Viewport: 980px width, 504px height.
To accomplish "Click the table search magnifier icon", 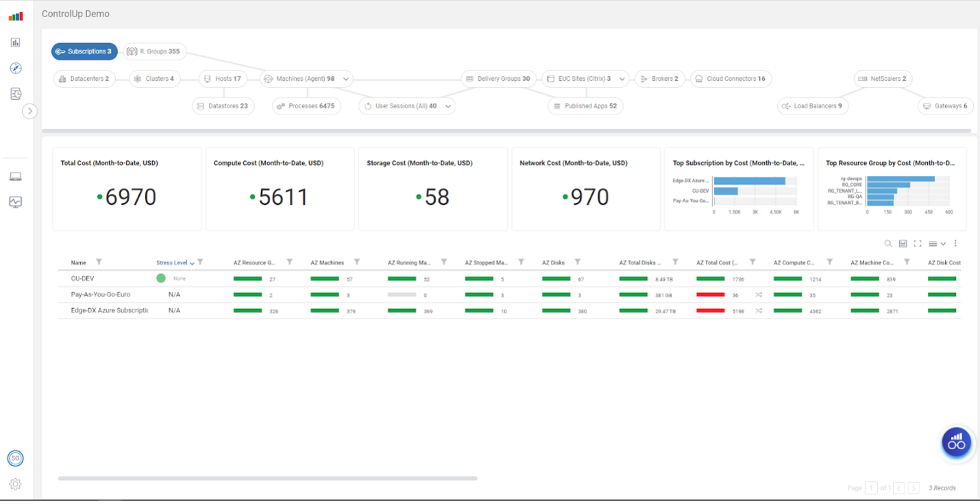I will point(888,244).
